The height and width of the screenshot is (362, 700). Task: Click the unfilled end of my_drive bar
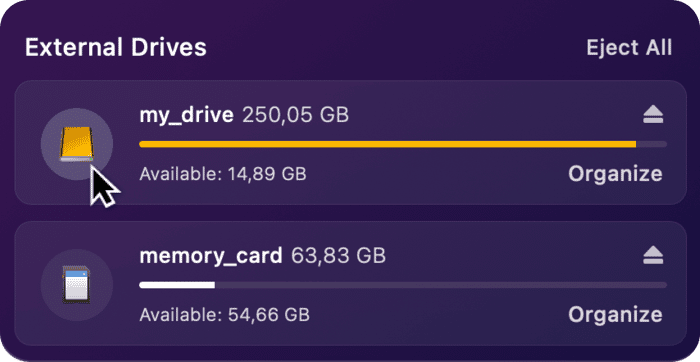tap(652, 144)
